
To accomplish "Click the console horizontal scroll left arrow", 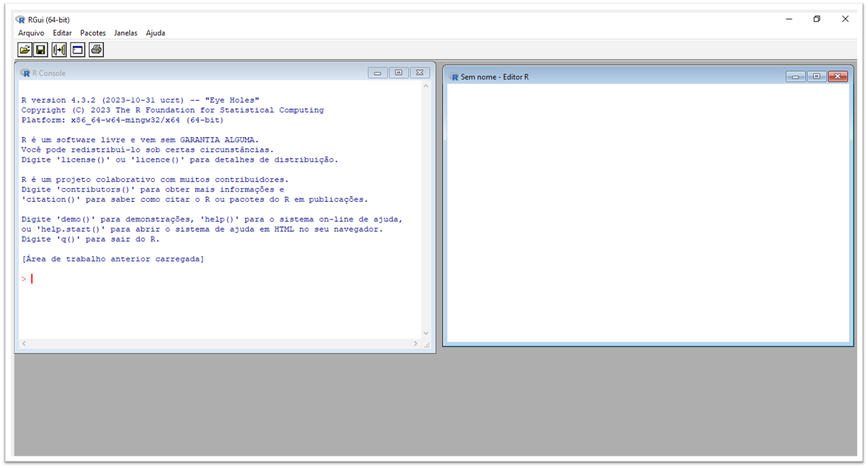I will tap(24, 344).
